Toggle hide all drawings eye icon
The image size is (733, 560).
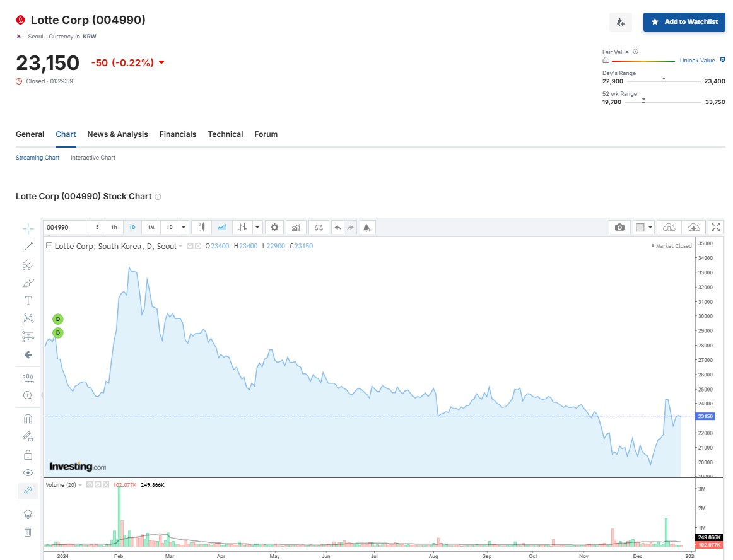point(28,472)
